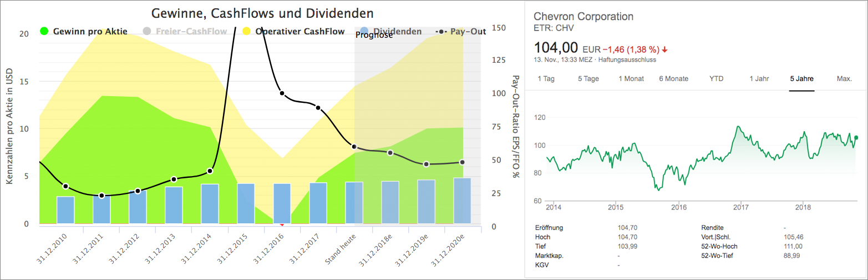The height and width of the screenshot is (280, 868).
Task: Click the Rendite label
Action: 713,228
